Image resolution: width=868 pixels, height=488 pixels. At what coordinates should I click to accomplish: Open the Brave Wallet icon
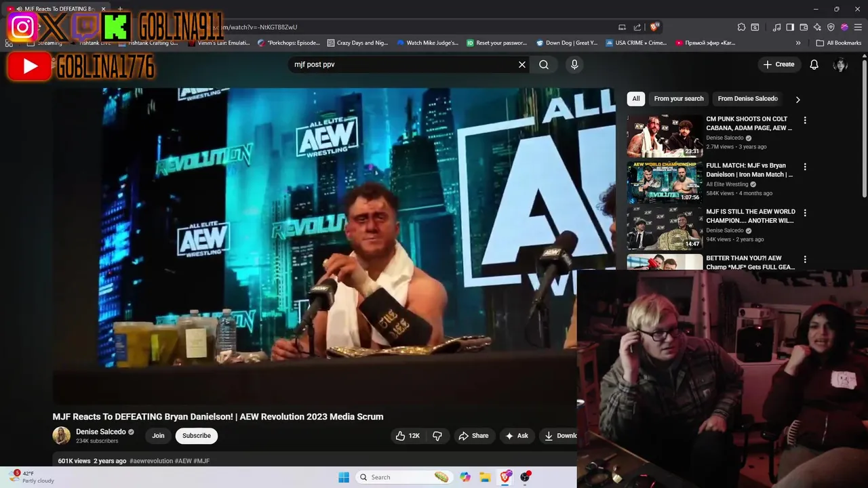(x=804, y=27)
